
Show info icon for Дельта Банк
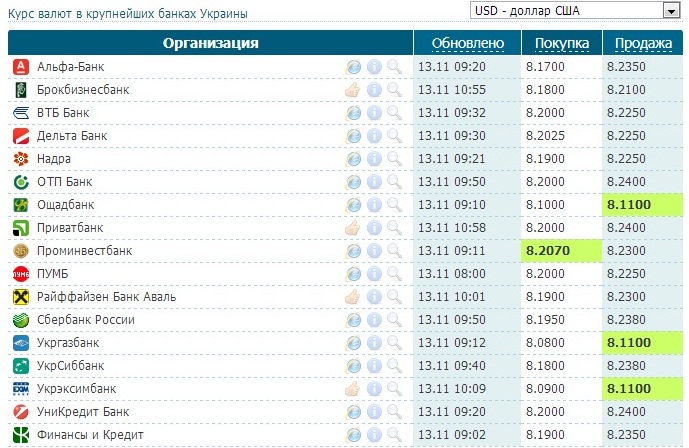tap(374, 136)
